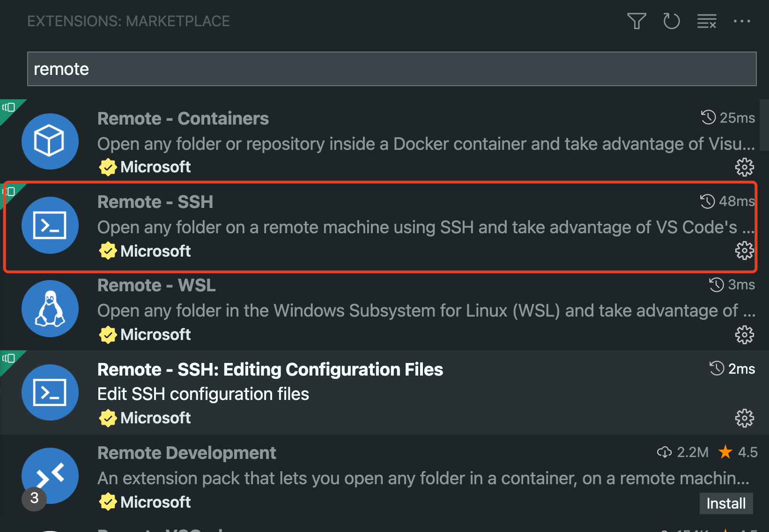
Task: Click the 4.5 star rating of Remote Development
Action: tap(738, 452)
